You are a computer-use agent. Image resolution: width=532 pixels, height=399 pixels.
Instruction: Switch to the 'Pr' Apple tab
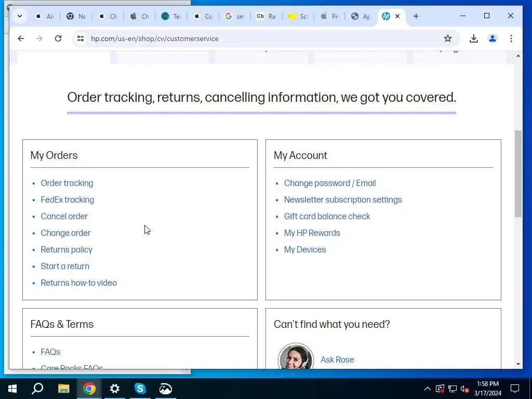tap(329, 16)
